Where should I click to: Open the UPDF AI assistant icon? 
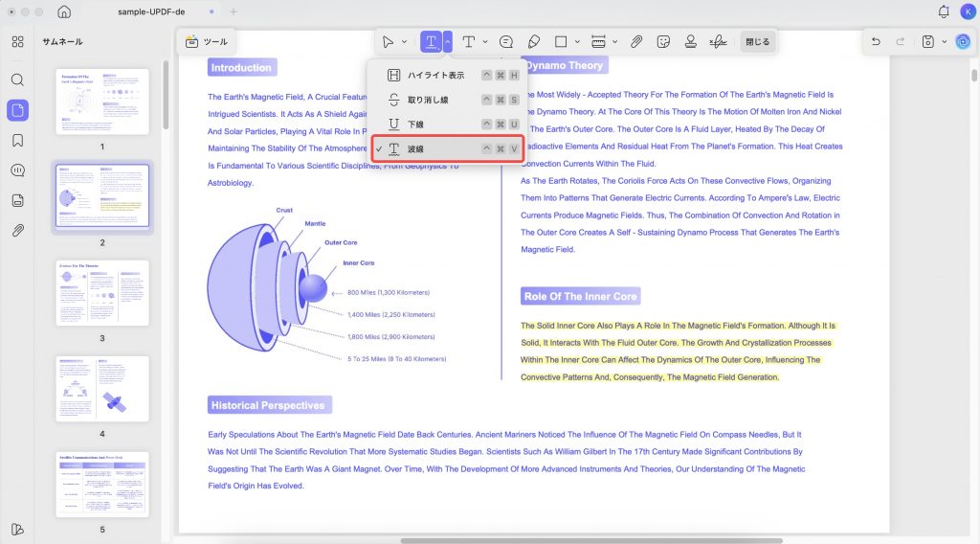[x=963, y=42]
